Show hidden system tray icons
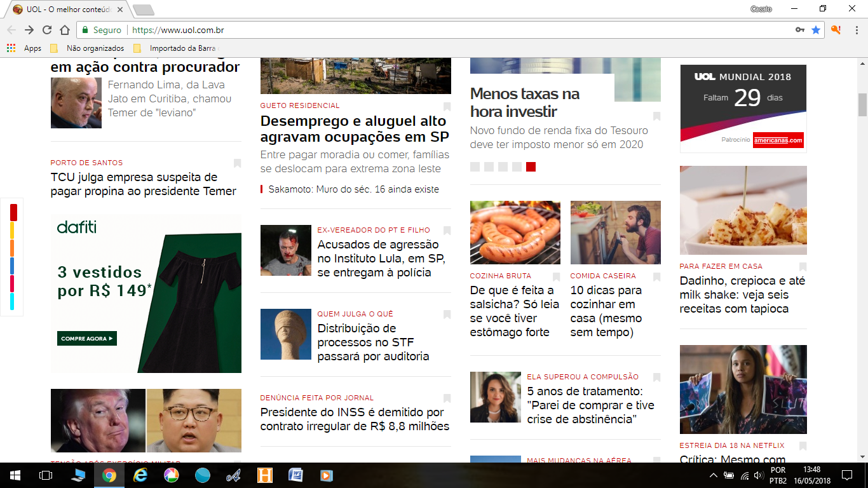 (713, 475)
